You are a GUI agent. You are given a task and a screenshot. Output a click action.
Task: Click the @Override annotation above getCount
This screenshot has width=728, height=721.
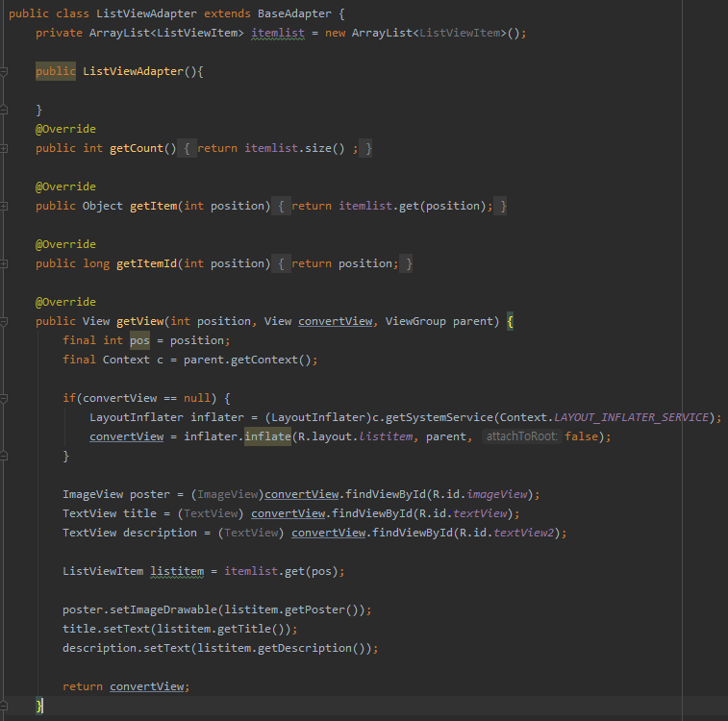65,129
